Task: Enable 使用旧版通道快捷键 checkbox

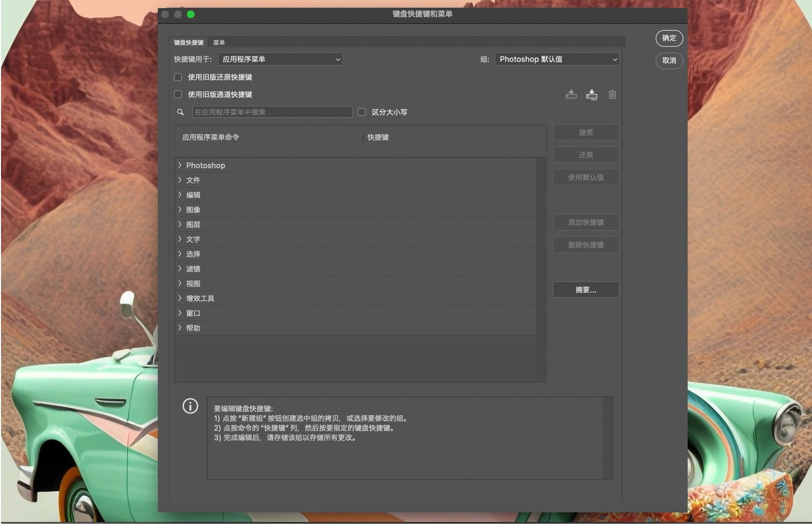Action: pyautogui.click(x=178, y=94)
